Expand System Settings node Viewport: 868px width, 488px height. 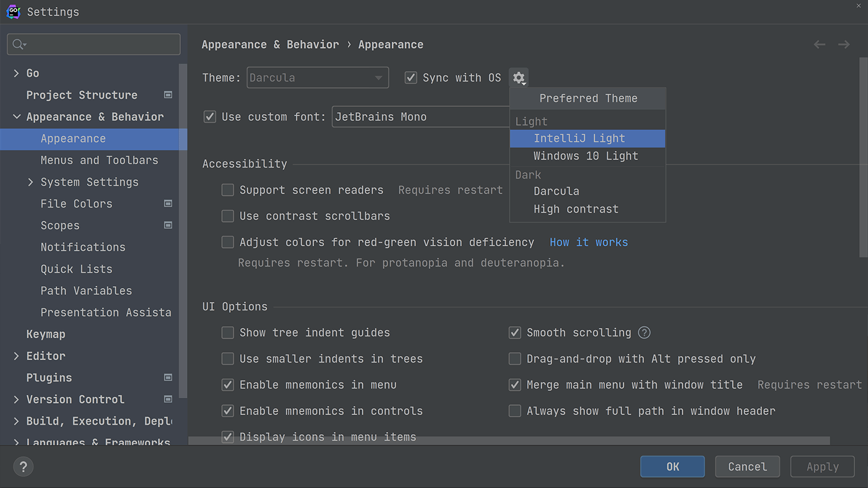click(31, 182)
